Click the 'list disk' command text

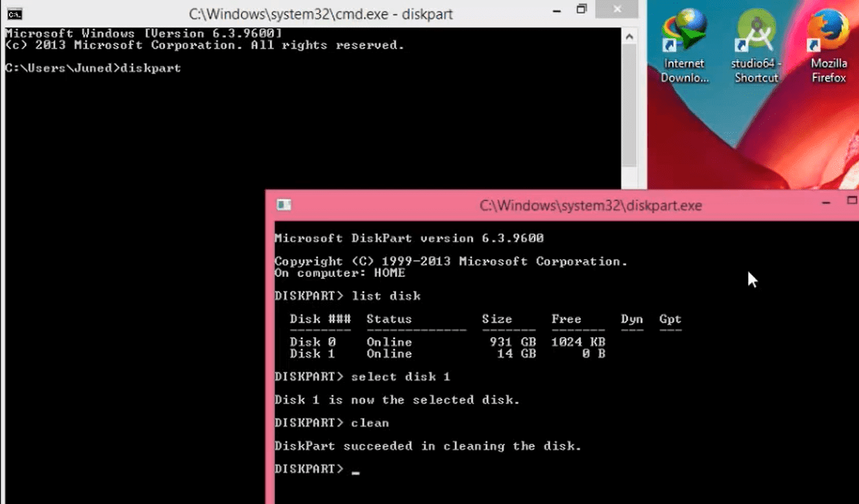point(386,296)
